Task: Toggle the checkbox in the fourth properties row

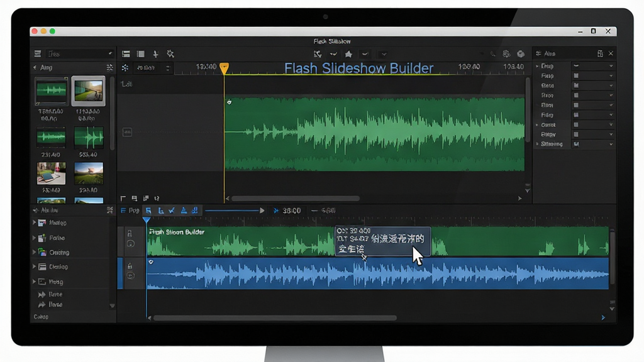Action: tap(576, 96)
